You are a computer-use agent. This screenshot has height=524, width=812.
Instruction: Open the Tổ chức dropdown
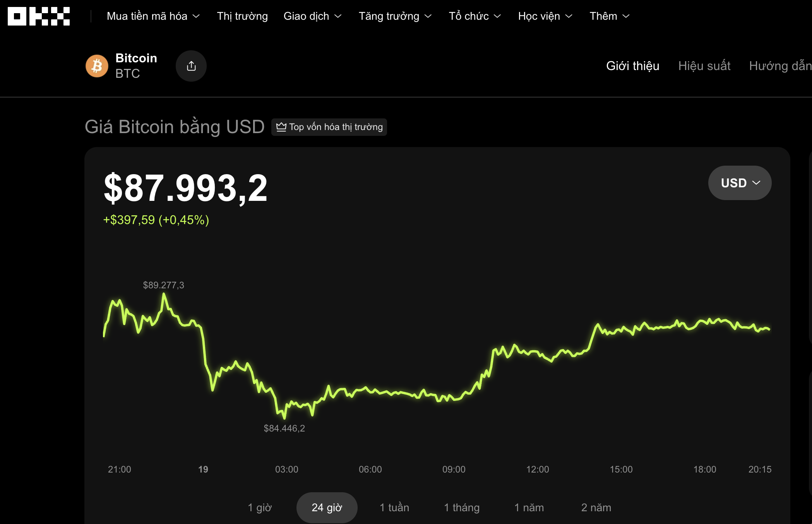(475, 16)
